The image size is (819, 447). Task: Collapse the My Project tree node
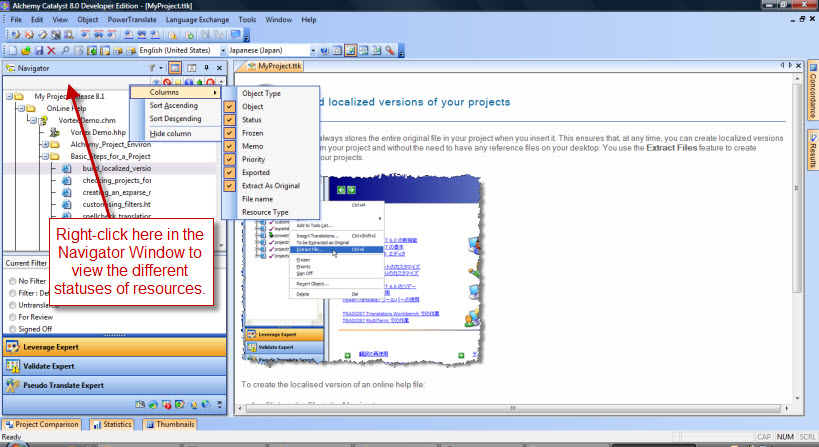tap(9, 97)
